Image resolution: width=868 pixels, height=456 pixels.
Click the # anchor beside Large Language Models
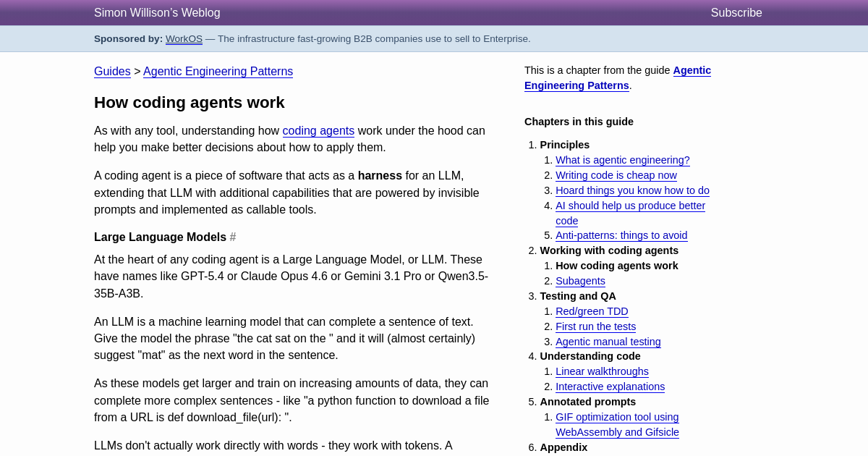(233, 237)
